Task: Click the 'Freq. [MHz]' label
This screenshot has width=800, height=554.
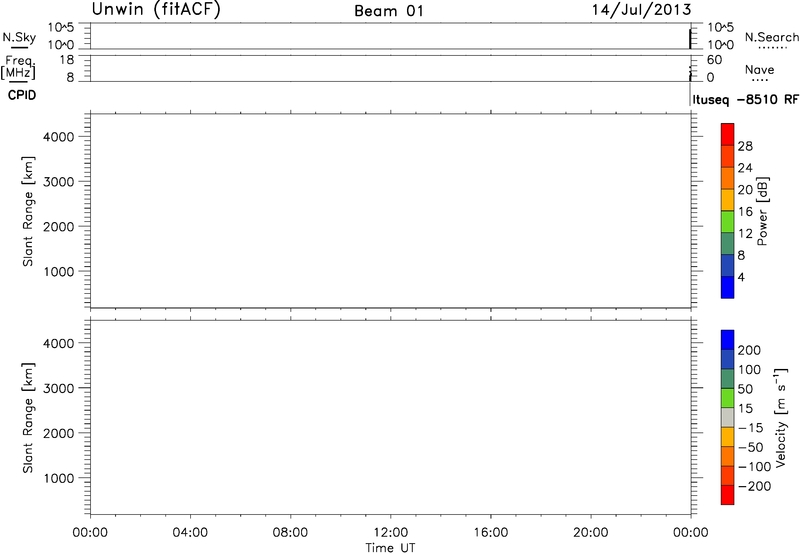Action: click(18, 68)
